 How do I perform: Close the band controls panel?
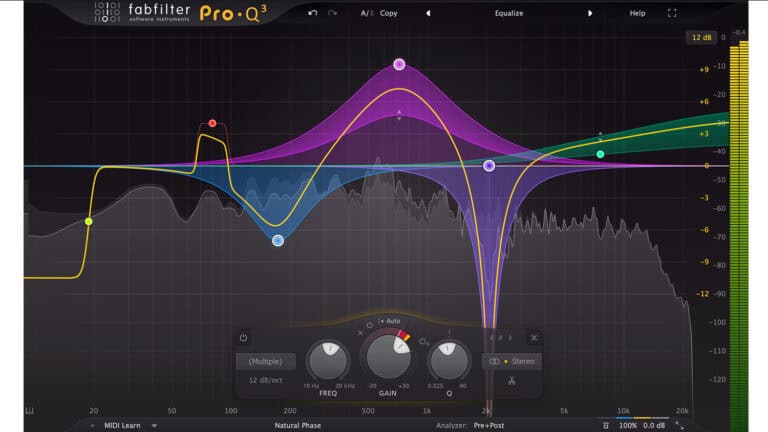coord(534,337)
